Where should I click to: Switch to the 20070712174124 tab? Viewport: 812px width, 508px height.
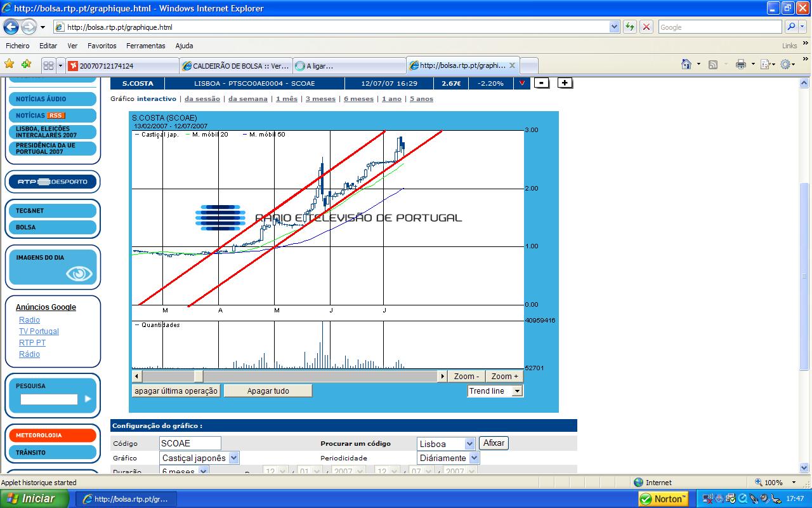pyautogui.click(x=122, y=66)
